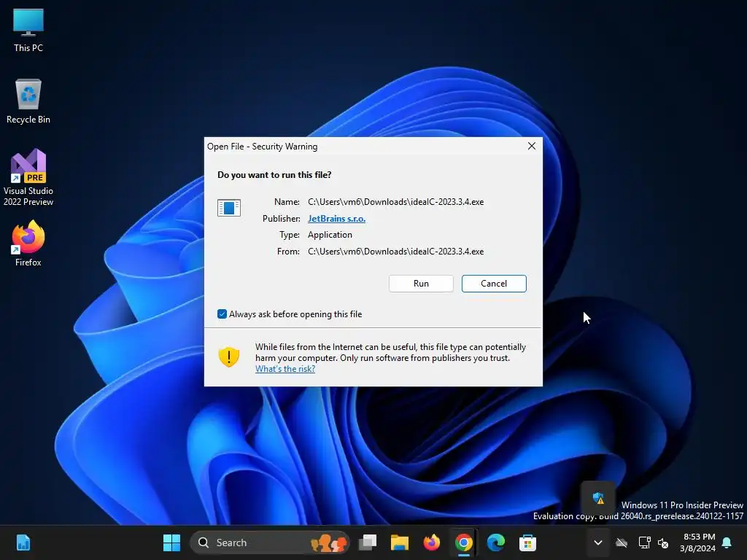Select Visual Studio 2022 Preview shortcut

coord(28,178)
